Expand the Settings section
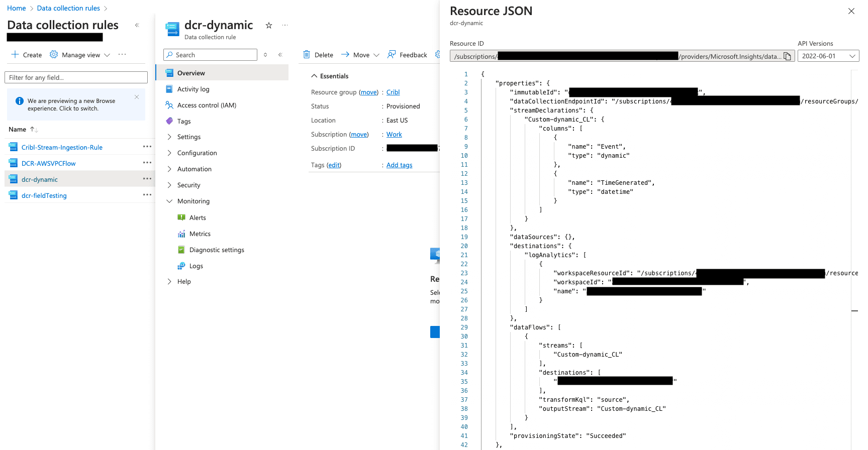Viewport: 868px width, 450px height. (188, 137)
